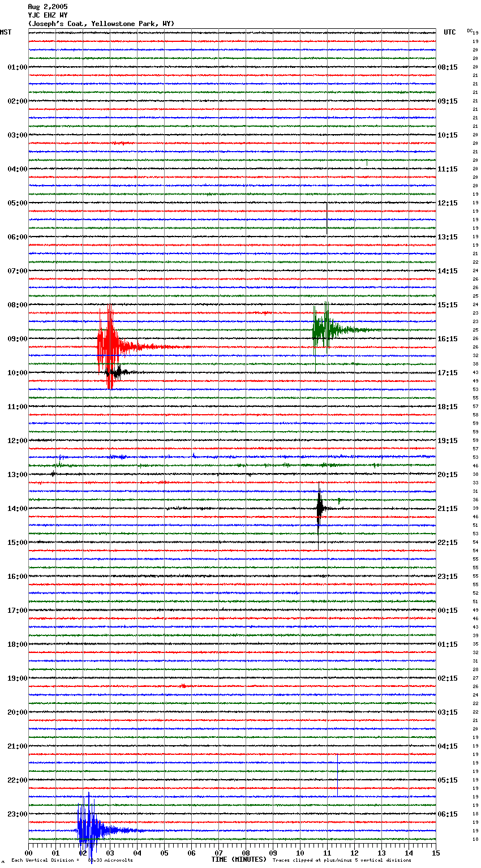481x868 pixels.
Task: Click minute tick '10' on the bottom axis
Action: coord(300,853)
